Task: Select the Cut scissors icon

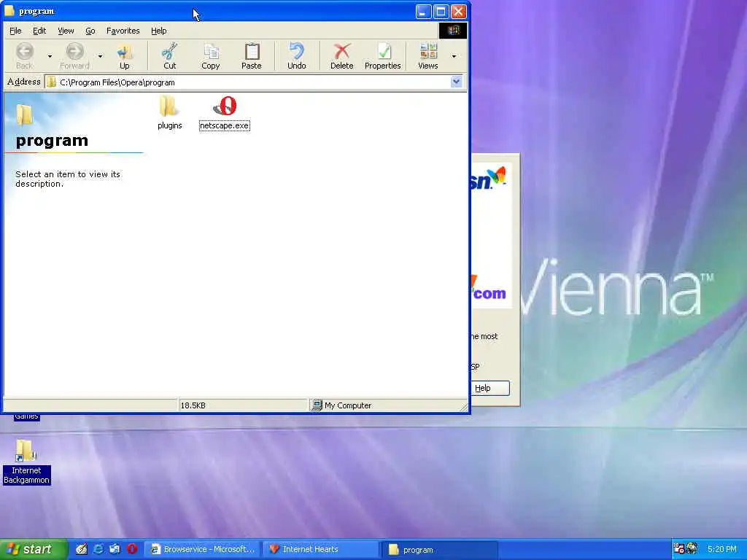Action: tap(169, 56)
